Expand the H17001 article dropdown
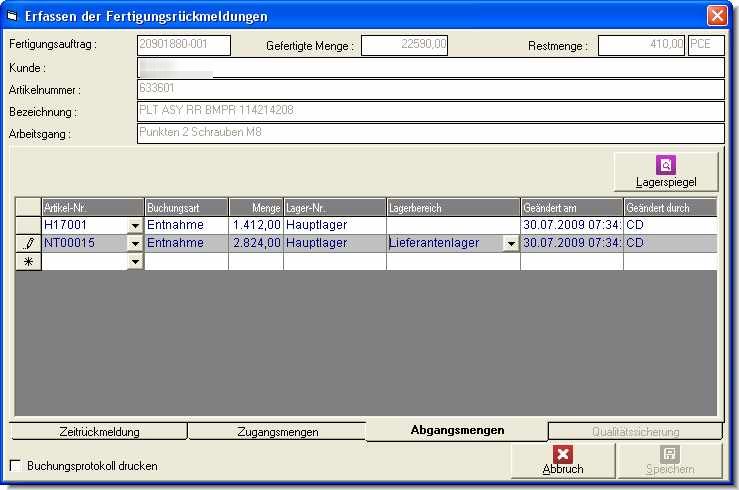 click(x=135, y=226)
